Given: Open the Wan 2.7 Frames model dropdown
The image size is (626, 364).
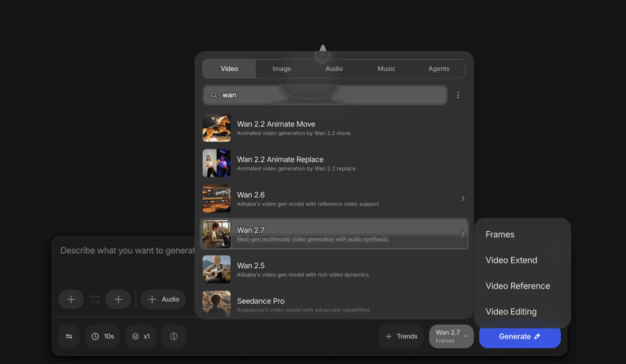Looking at the screenshot, I should click(x=451, y=336).
